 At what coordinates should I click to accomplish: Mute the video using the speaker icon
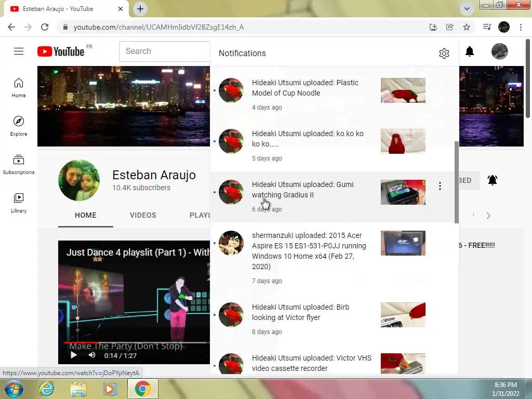[92, 355]
